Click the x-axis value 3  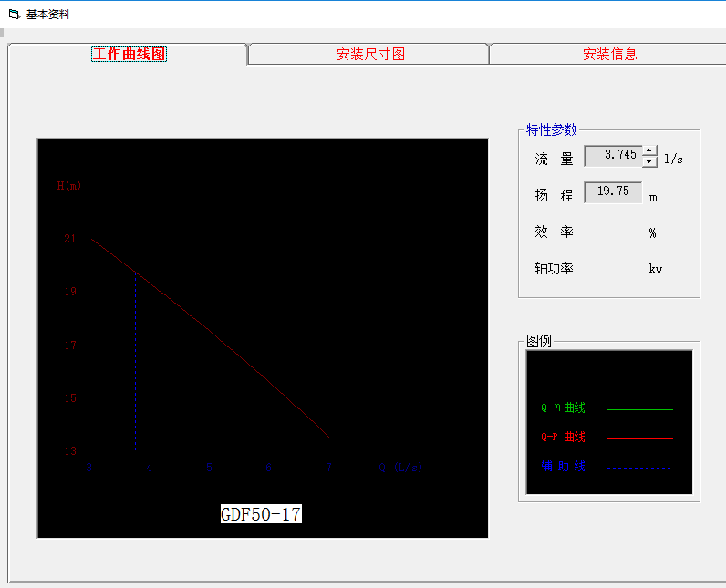[88, 468]
